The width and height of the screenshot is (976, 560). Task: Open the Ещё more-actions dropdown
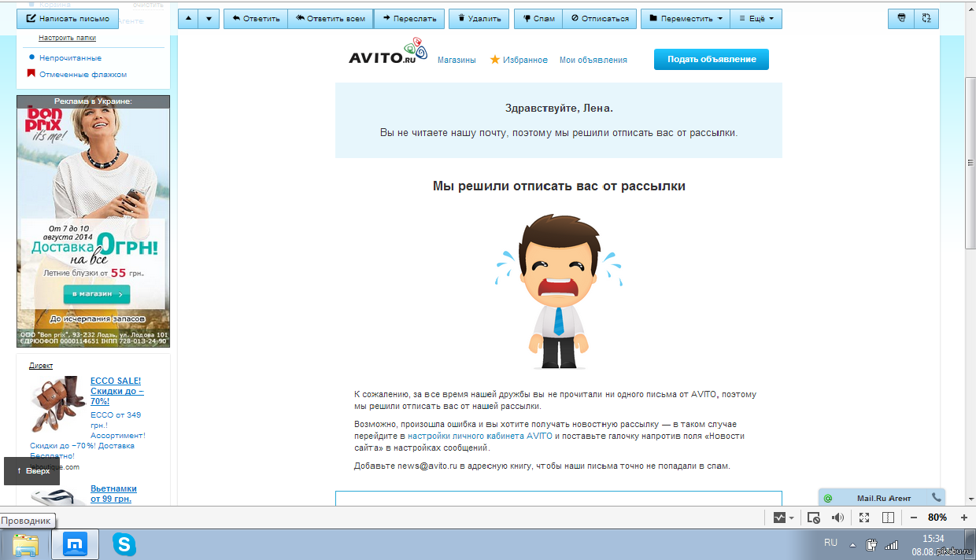pos(756,19)
